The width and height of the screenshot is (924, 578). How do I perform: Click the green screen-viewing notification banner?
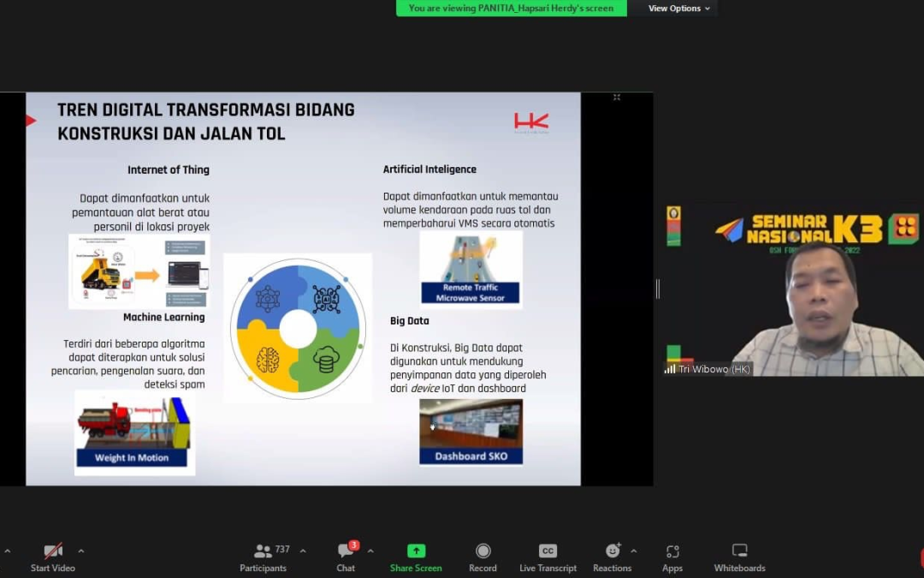[x=511, y=9]
